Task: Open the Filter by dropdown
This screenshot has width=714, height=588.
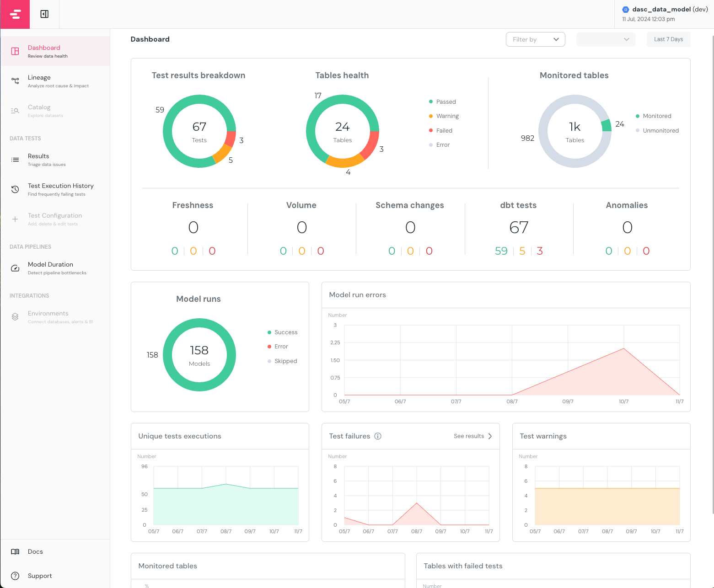Action: point(535,39)
